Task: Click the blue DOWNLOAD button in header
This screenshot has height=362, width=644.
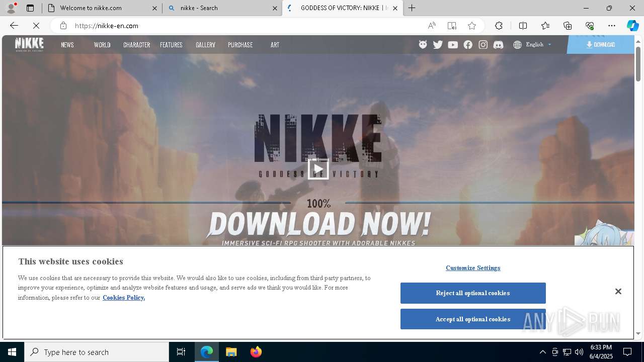Action: coord(600,45)
